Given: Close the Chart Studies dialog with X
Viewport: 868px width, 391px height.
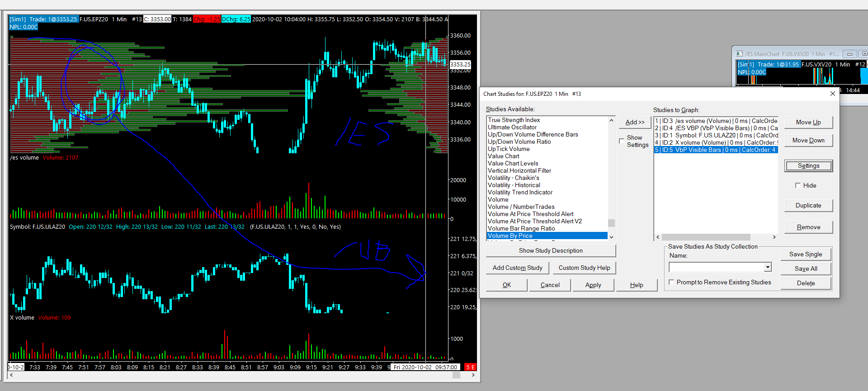Looking at the screenshot, I should click(833, 94).
